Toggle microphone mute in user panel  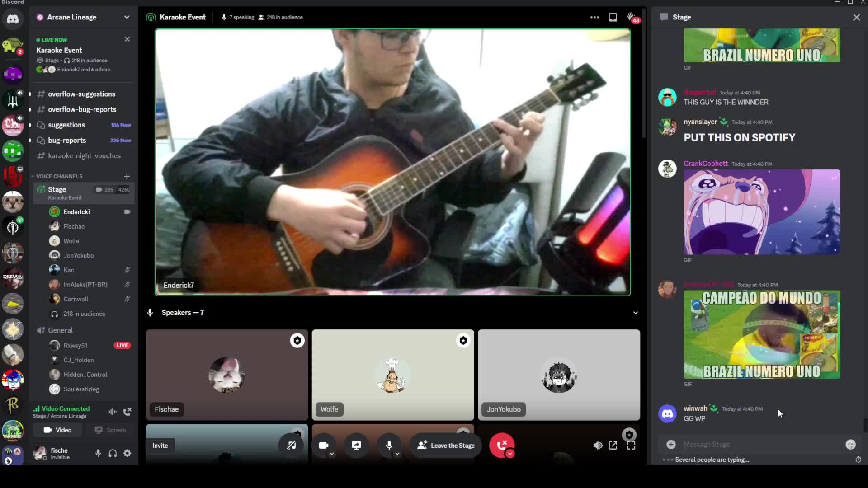[98, 453]
